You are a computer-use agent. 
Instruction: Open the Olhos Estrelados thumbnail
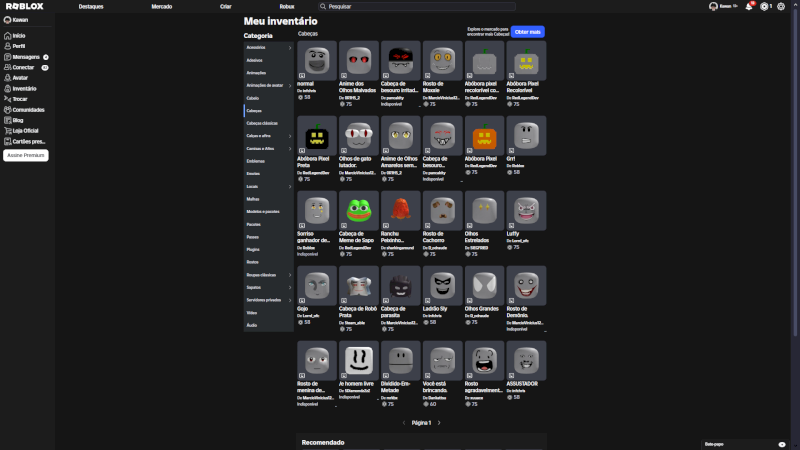(484, 211)
